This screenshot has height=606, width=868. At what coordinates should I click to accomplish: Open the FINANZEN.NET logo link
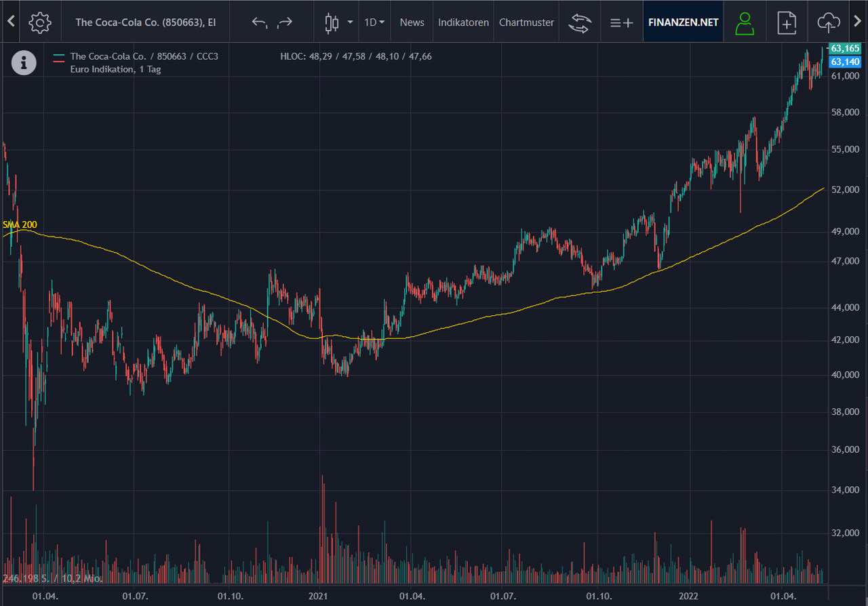pos(684,22)
